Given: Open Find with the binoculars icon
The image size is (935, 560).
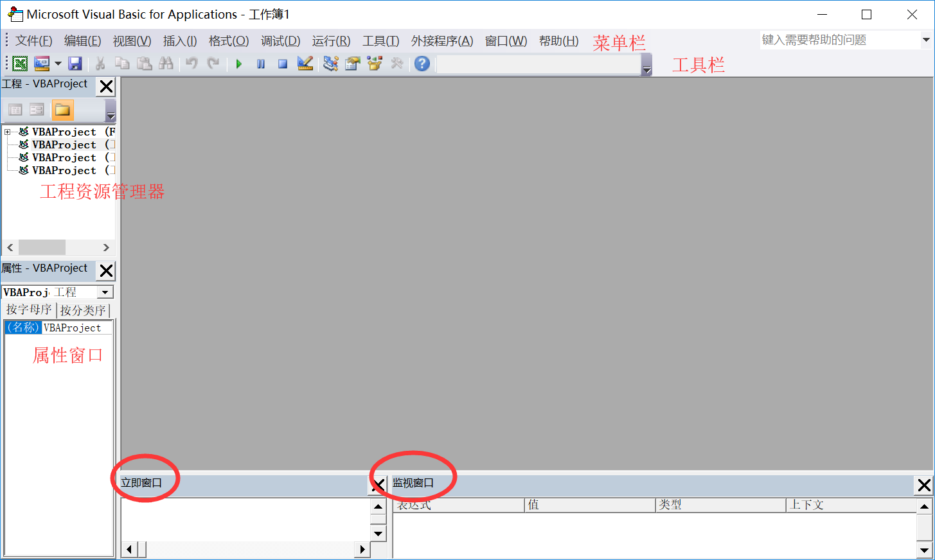Looking at the screenshot, I should coord(166,64).
